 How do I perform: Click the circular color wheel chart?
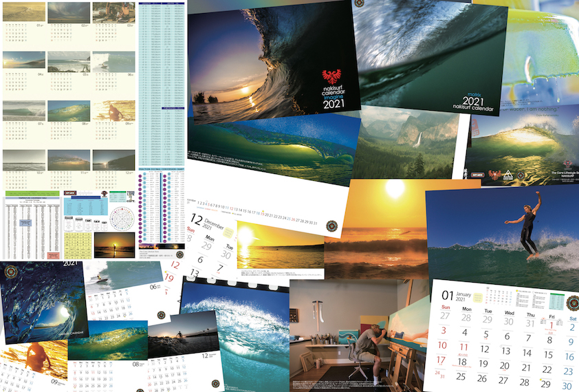[x=122, y=217]
